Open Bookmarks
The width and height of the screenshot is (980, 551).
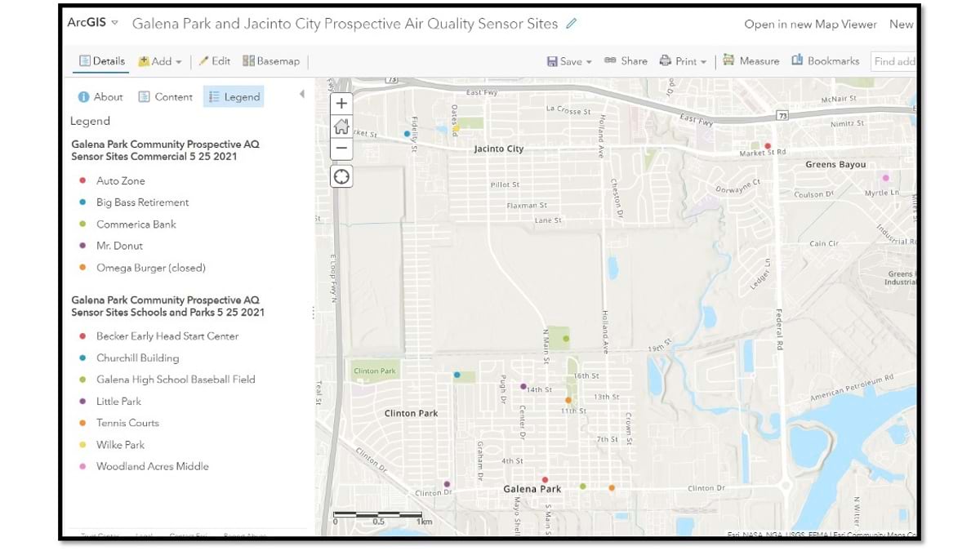coord(825,61)
